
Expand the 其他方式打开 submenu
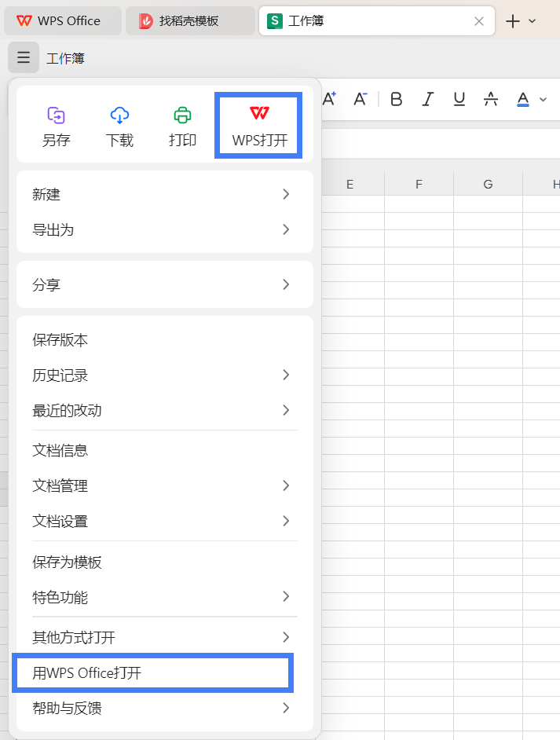point(165,637)
